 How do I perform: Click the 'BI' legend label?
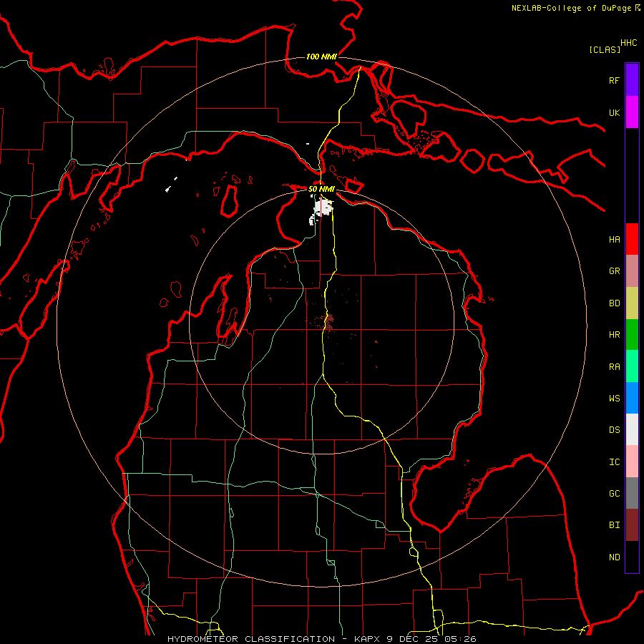614,525
